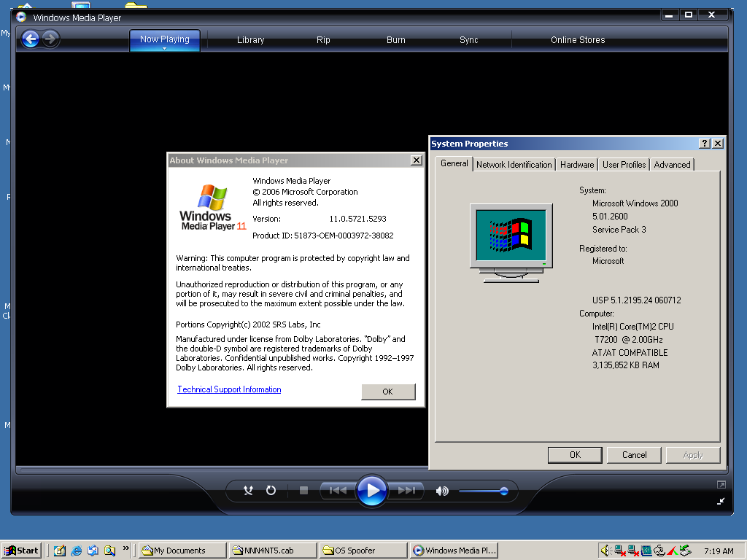Click Cancel in System Properties

click(634, 455)
